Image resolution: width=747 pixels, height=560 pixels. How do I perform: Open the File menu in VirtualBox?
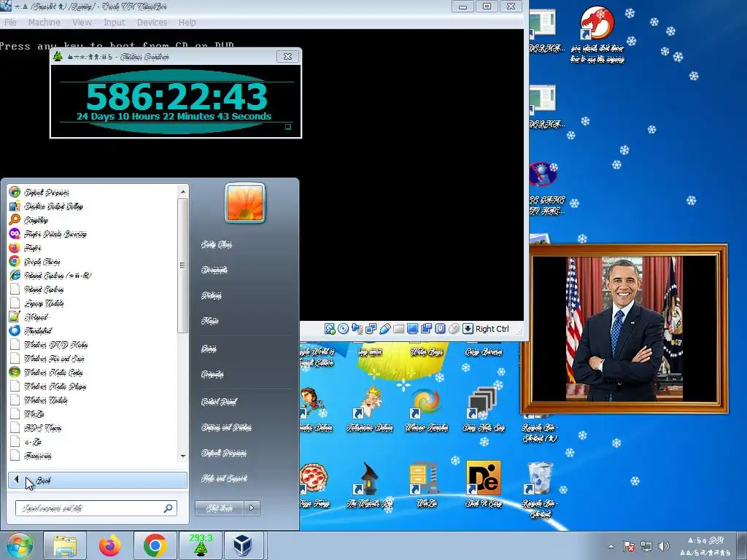10,23
